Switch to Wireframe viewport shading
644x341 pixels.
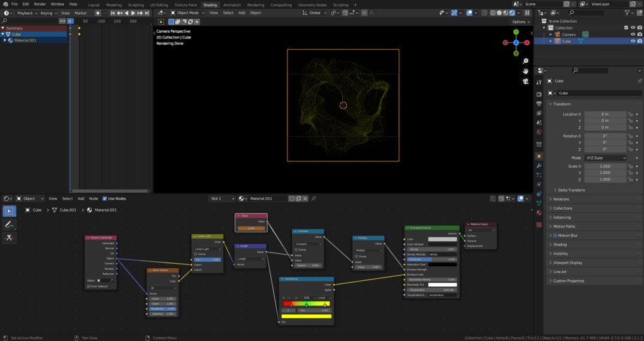coord(493,13)
